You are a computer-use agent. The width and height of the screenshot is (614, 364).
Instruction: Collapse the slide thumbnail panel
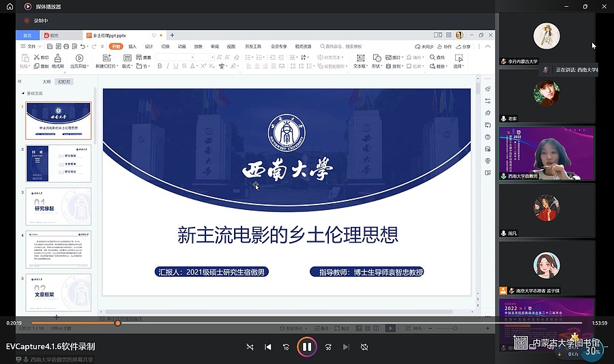(x=20, y=81)
